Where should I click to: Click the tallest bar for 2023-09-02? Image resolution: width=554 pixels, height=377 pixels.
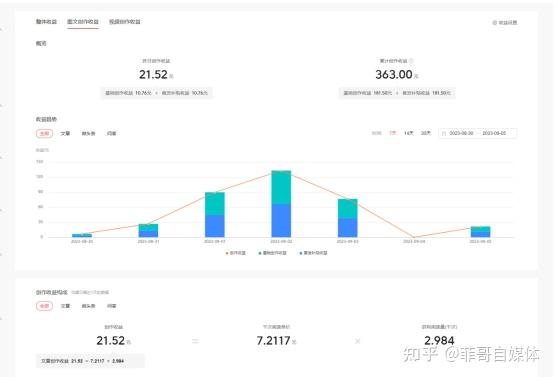pyautogui.click(x=281, y=204)
